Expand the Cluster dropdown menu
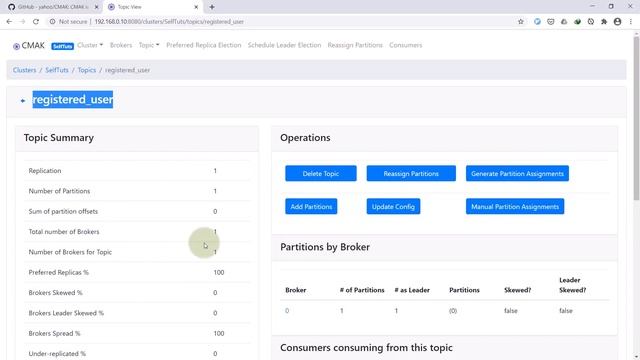 (90, 45)
